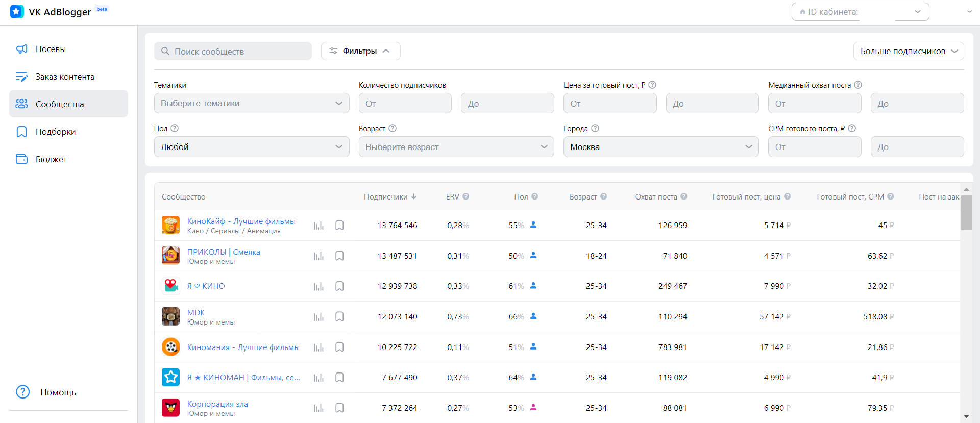Screen dimensions: 980x423
Task: Open Корпорация зла community link
Action: click(x=217, y=404)
